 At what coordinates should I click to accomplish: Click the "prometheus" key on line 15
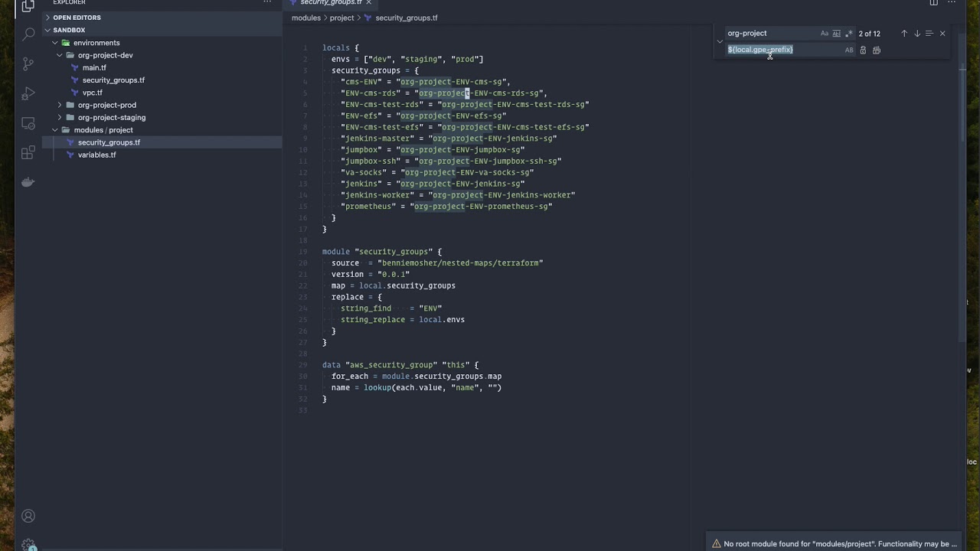point(368,207)
